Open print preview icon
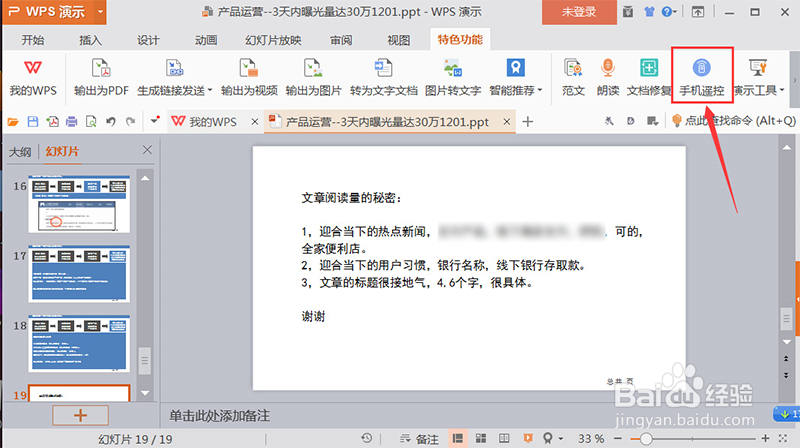 [x=91, y=121]
